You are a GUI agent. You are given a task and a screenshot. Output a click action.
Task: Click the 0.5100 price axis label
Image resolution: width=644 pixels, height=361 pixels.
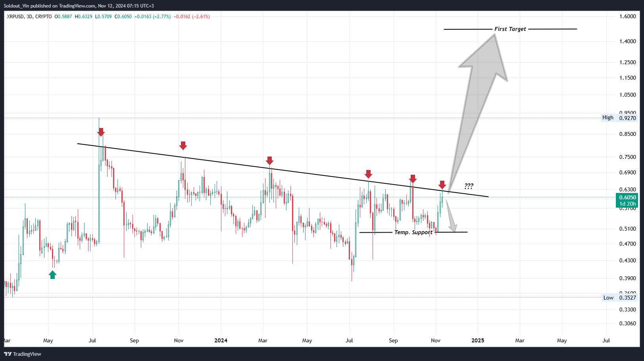pyautogui.click(x=628, y=229)
